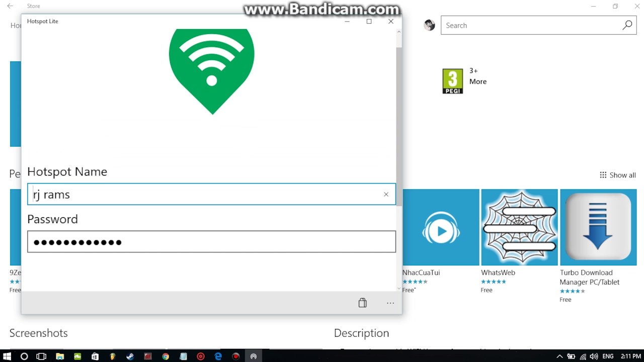Open the 2:11 PM clock in tray
The height and width of the screenshot is (362, 644).
tap(630, 356)
